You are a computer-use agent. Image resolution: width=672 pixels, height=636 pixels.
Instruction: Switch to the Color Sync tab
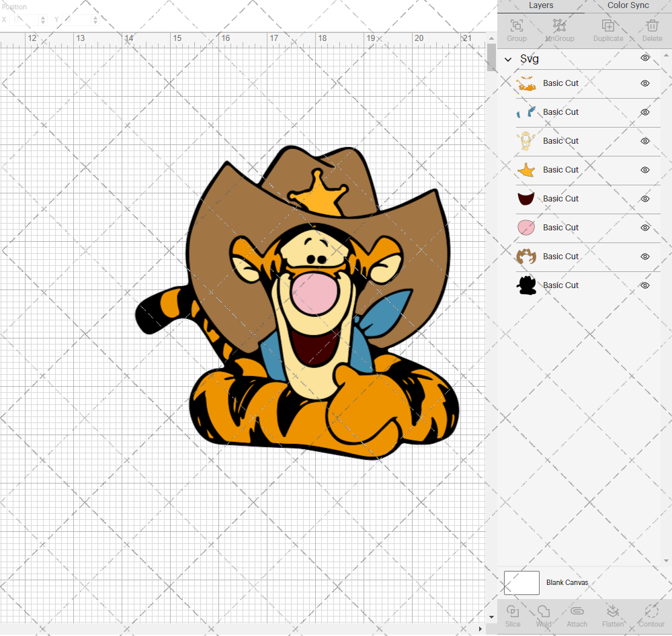(628, 5)
